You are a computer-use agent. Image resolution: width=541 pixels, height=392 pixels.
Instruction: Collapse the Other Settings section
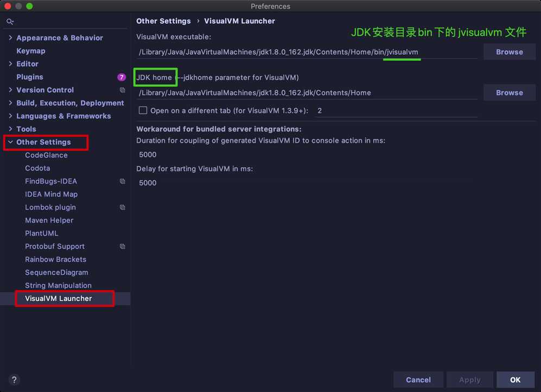[10, 142]
